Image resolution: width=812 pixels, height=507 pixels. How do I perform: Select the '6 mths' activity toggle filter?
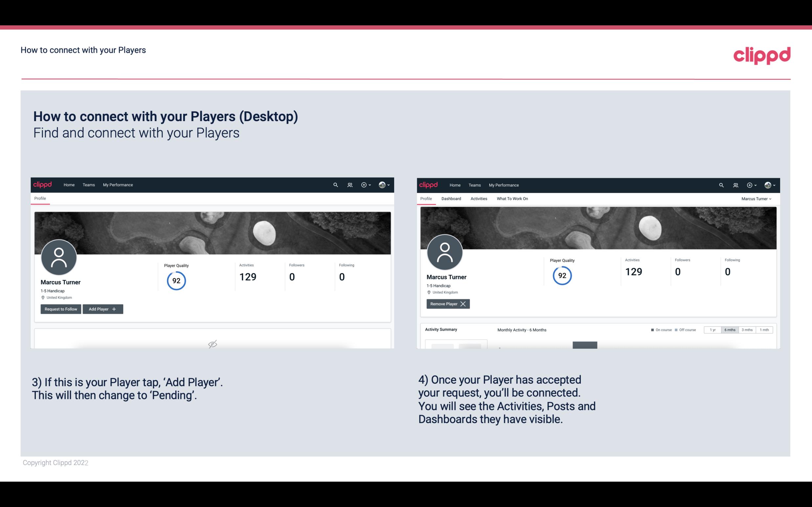[x=729, y=329]
